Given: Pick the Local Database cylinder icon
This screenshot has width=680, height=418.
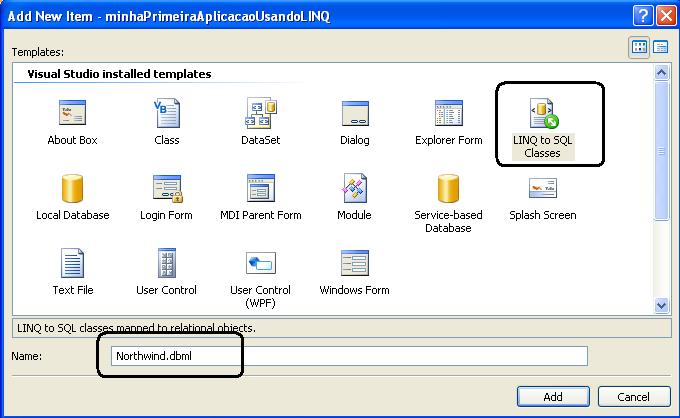Looking at the screenshot, I should pyautogui.click(x=72, y=188).
